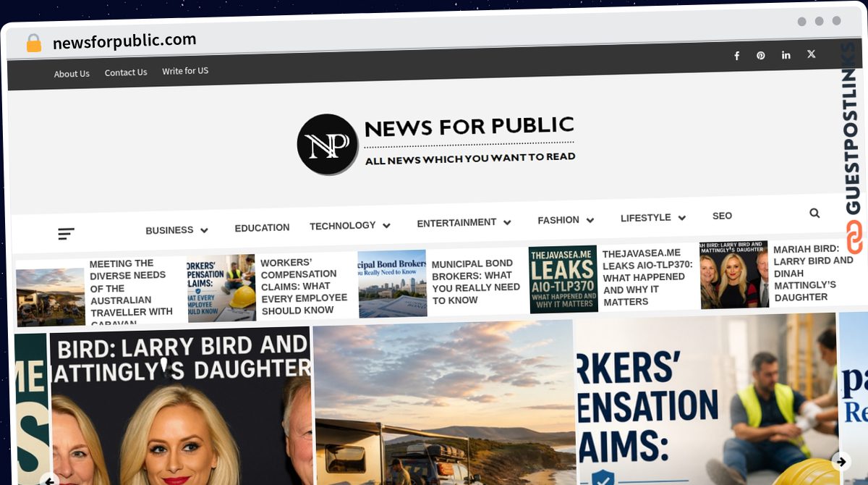This screenshot has width=868, height=485.
Task: Click the News For Public title
Action: [x=469, y=127]
